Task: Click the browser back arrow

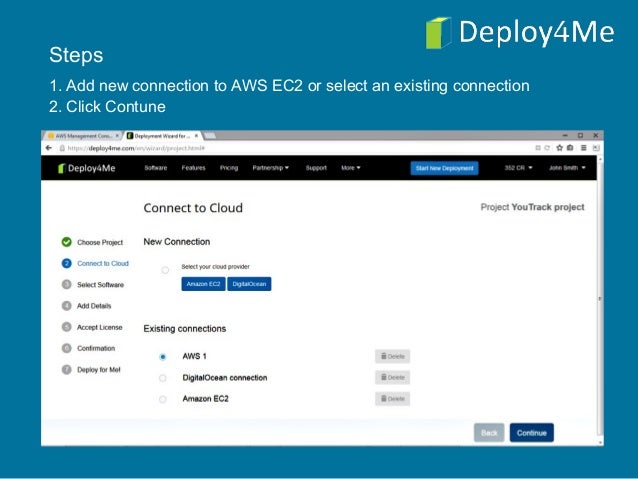Action: pyautogui.click(x=49, y=148)
